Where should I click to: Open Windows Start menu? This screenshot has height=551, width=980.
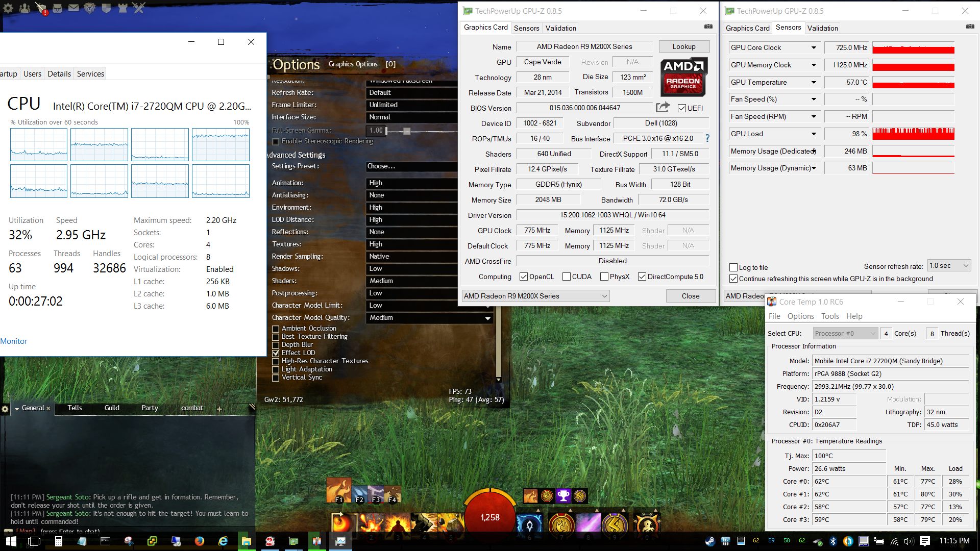(x=11, y=541)
